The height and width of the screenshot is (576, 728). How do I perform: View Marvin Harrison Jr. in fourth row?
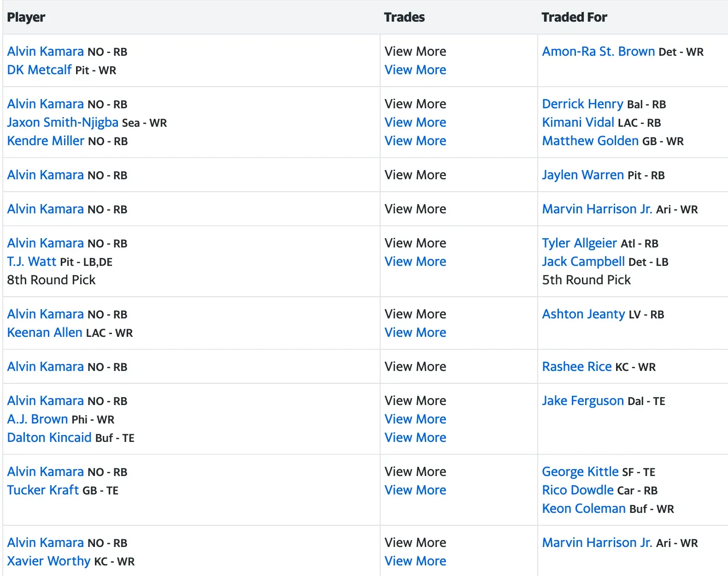[x=598, y=209]
